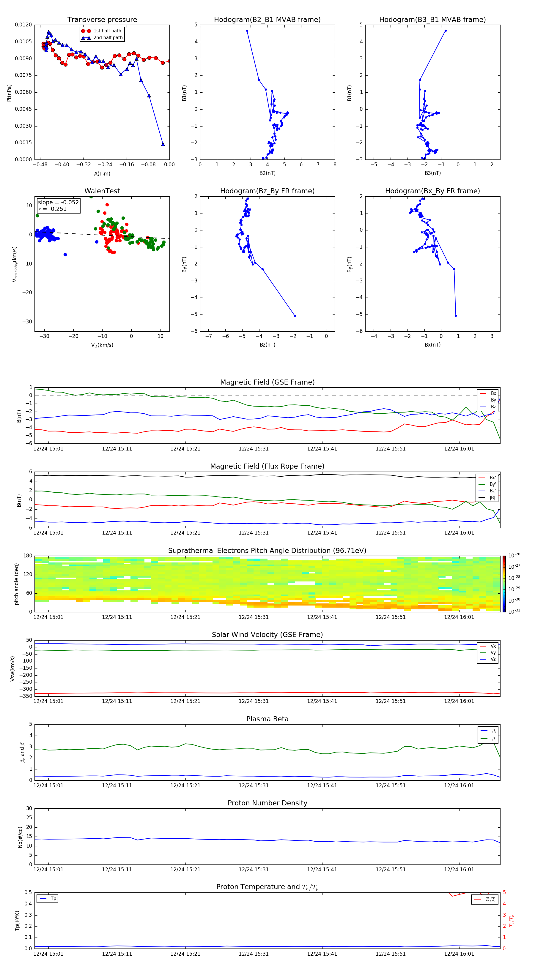Click the 'Solar Wind Velocity (GSE Frame)' title
This screenshot has height=980, width=535.
pyautogui.click(x=267, y=635)
